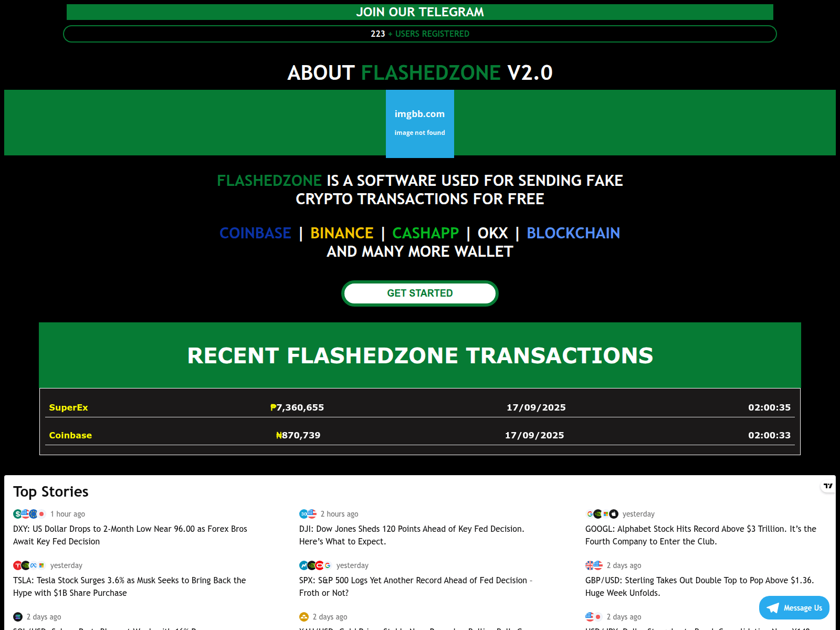Click the 17/09/2025 date in Coinbase row
This screenshot has width=840, height=630.
point(534,435)
